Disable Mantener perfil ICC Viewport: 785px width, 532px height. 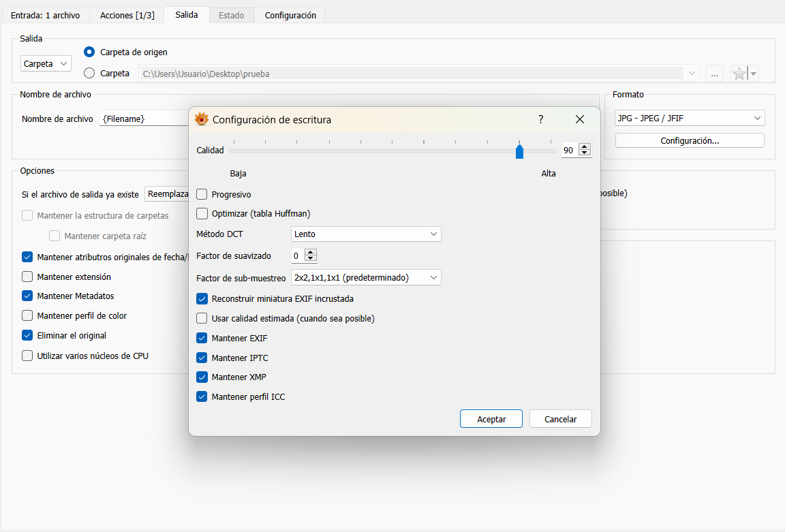pyautogui.click(x=202, y=396)
